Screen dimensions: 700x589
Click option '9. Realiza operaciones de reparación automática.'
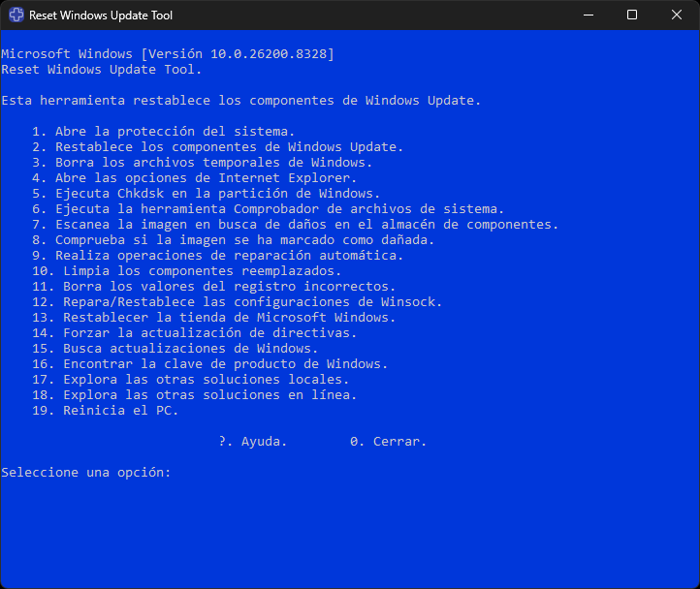pyautogui.click(x=218, y=255)
